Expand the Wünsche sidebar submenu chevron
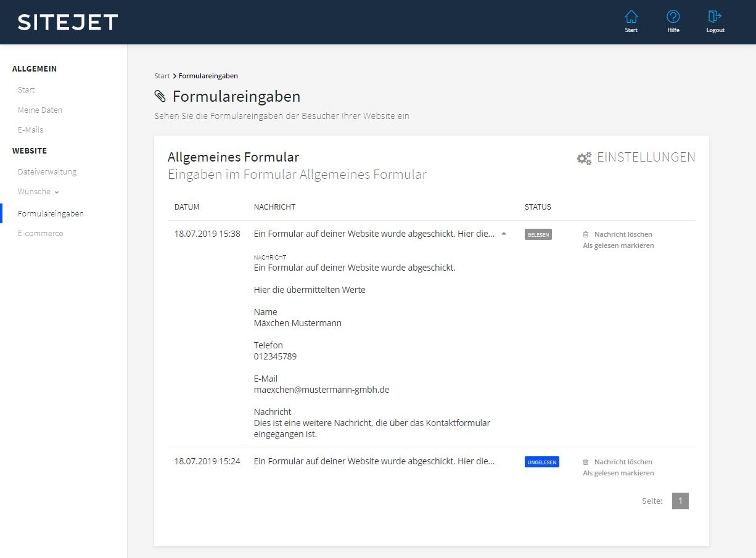Viewport: 756px width, 558px height. (x=57, y=192)
